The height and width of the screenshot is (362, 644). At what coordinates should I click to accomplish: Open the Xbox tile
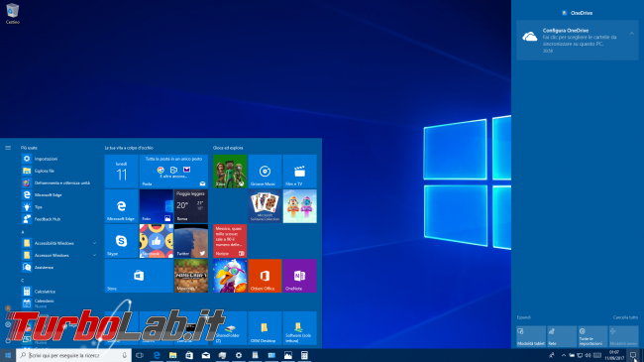pyautogui.click(x=230, y=172)
